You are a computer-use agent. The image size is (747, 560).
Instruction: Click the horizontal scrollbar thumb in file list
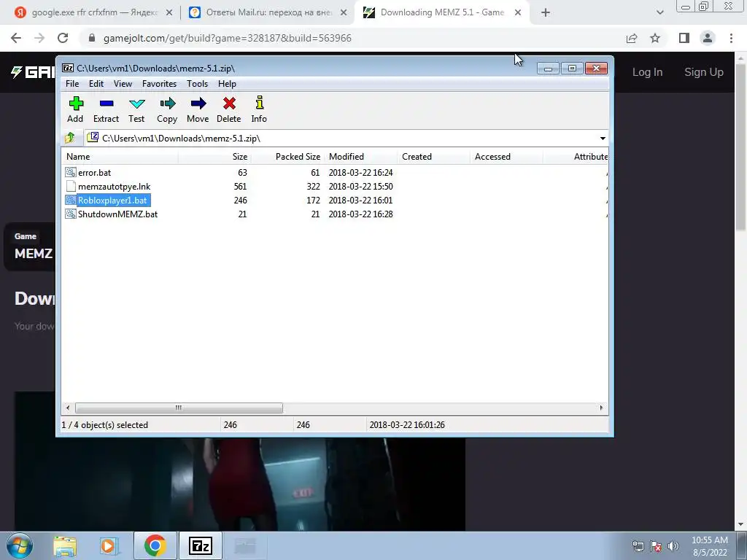pyautogui.click(x=179, y=408)
